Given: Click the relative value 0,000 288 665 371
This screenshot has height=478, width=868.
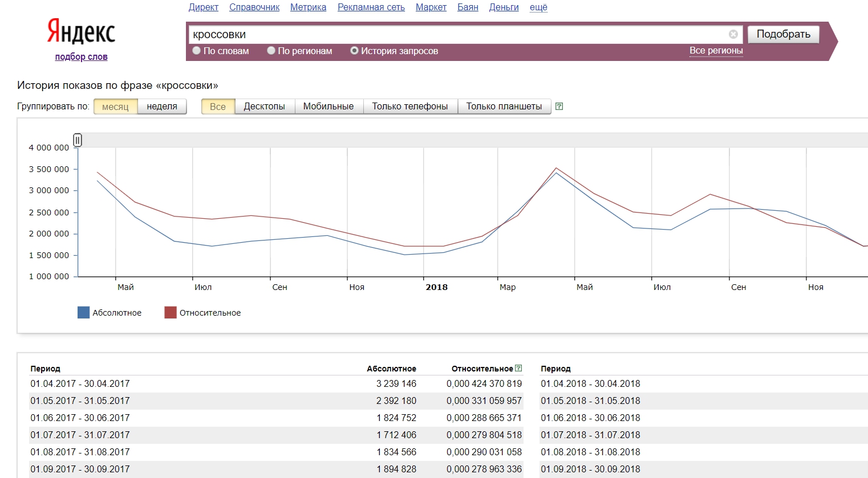Looking at the screenshot, I should click(x=484, y=418).
